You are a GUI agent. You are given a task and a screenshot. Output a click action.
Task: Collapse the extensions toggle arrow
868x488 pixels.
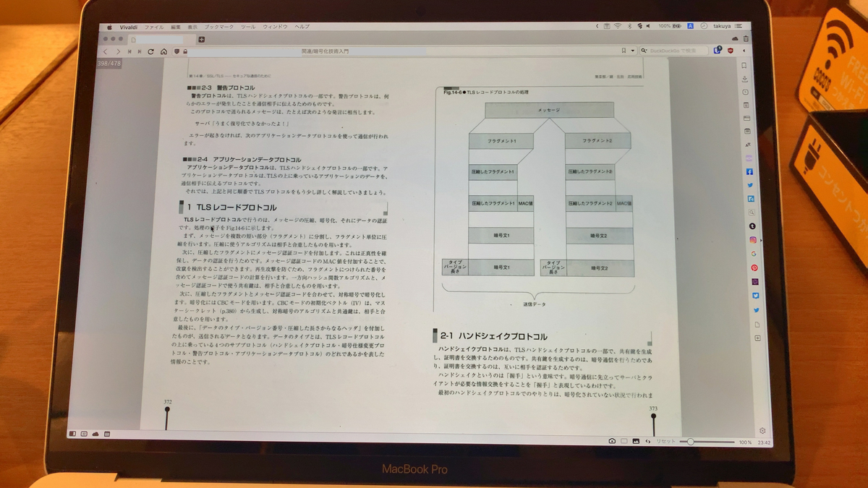tap(744, 51)
